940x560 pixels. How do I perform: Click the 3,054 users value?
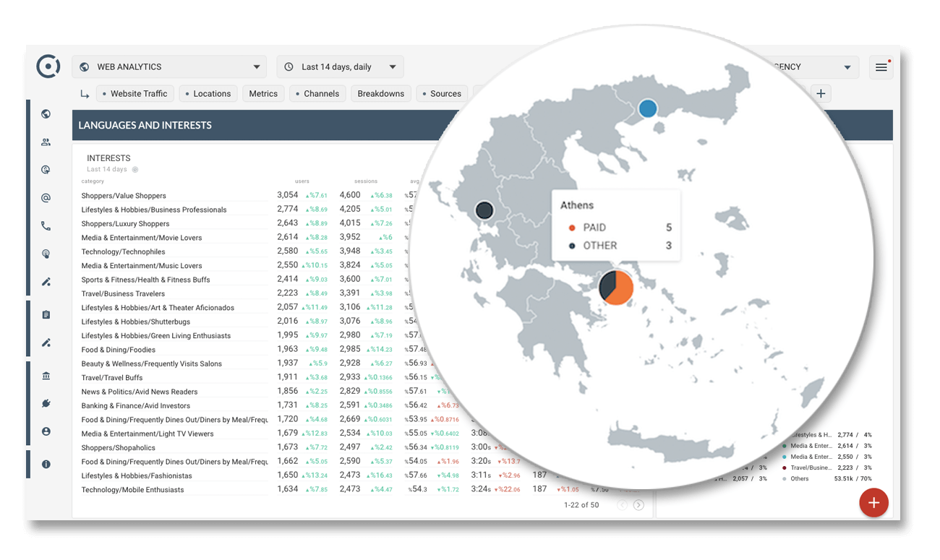tap(288, 195)
